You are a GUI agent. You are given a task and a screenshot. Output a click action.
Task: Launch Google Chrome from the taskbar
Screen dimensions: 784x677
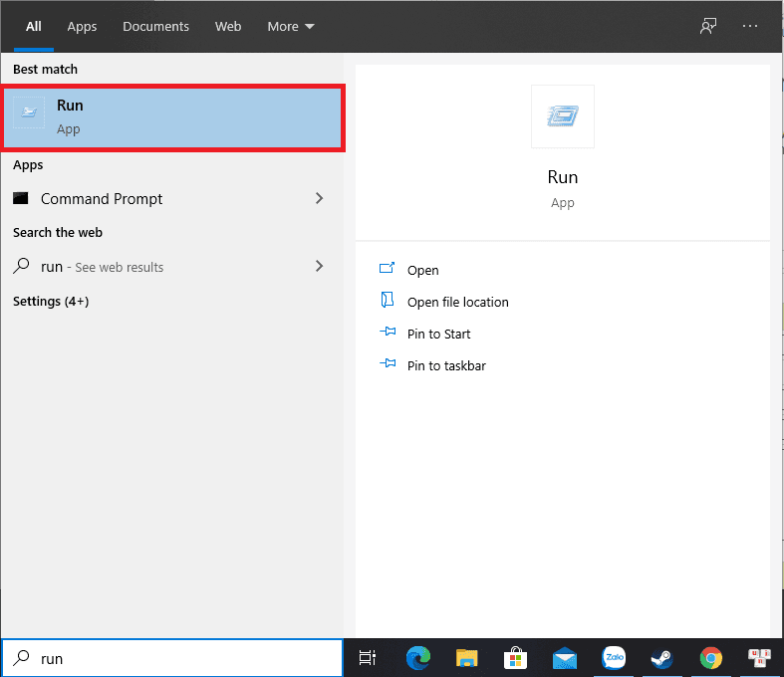pyautogui.click(x=710, y=658)
